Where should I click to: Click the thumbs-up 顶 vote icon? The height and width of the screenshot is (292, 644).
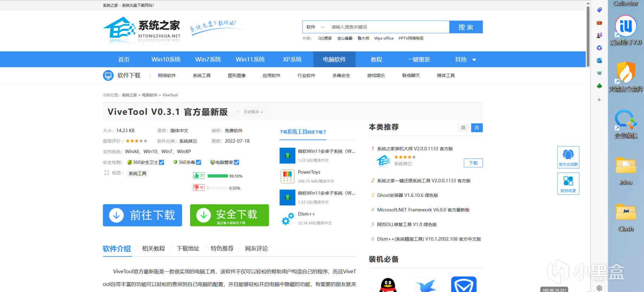coord(199,175)
